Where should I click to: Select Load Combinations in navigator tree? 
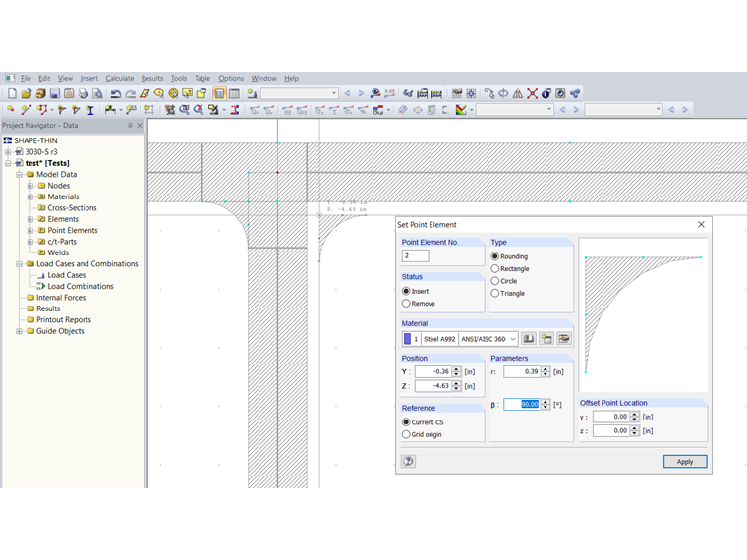[x=81, y=286]
